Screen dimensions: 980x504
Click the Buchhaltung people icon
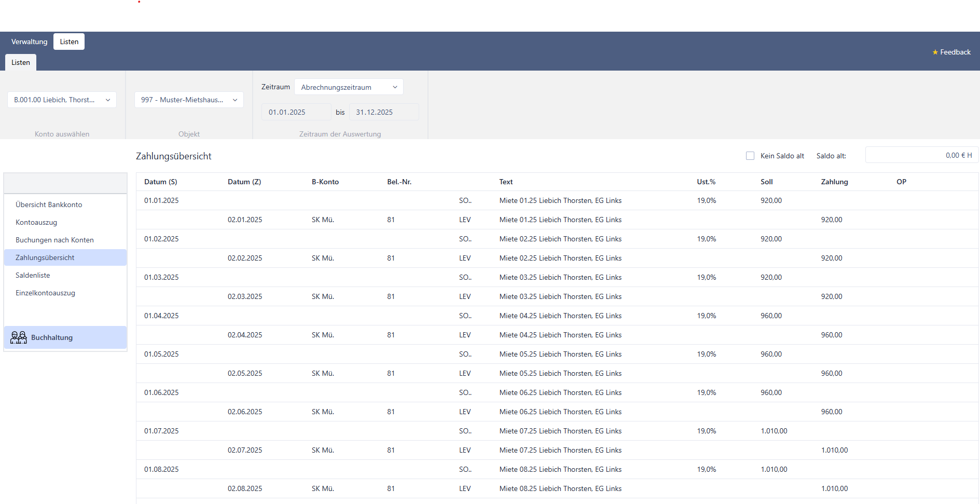pyautogui.click(x=19, y=337)
